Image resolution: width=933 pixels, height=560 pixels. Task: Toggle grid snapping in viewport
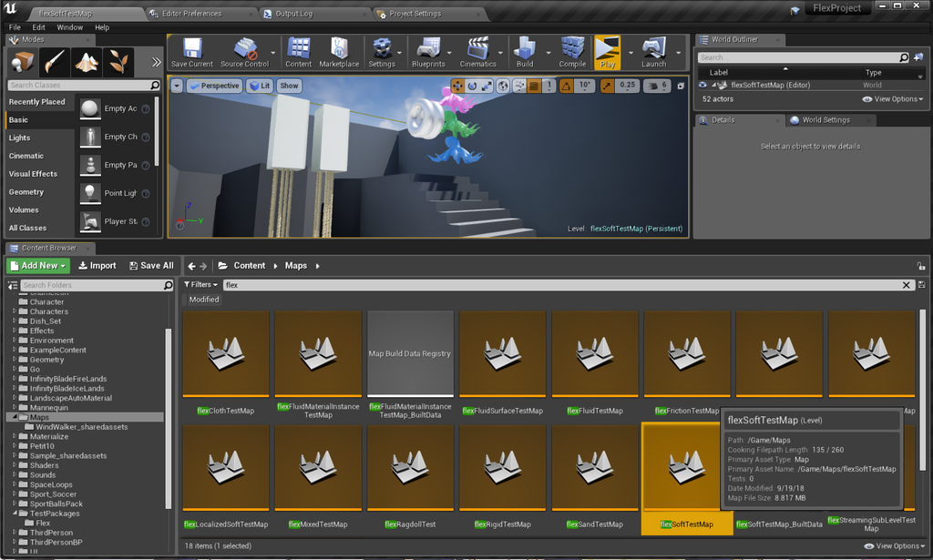(x=534, y=86)
